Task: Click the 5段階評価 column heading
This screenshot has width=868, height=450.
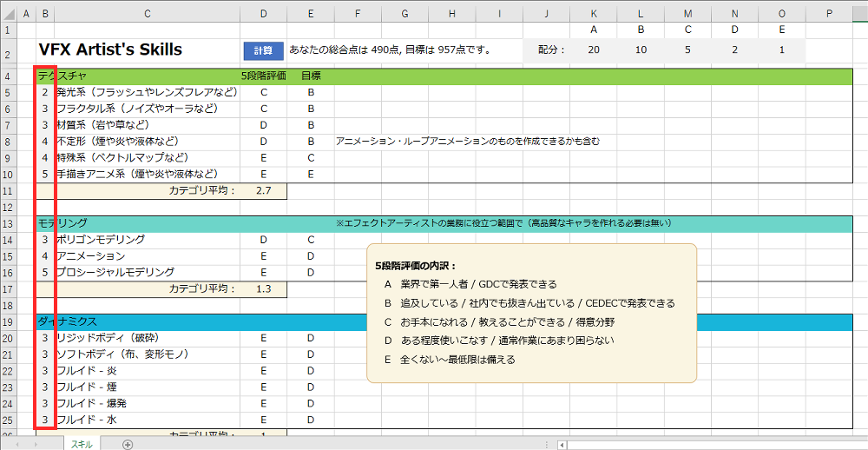Action: pyautogui.click(x=264, y=76)
